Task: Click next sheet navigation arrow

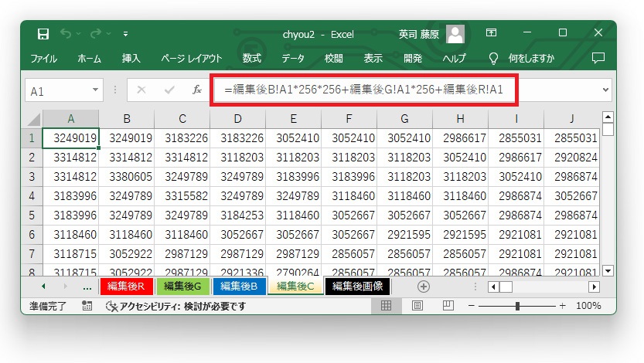Action: click(x=65, y=287)
